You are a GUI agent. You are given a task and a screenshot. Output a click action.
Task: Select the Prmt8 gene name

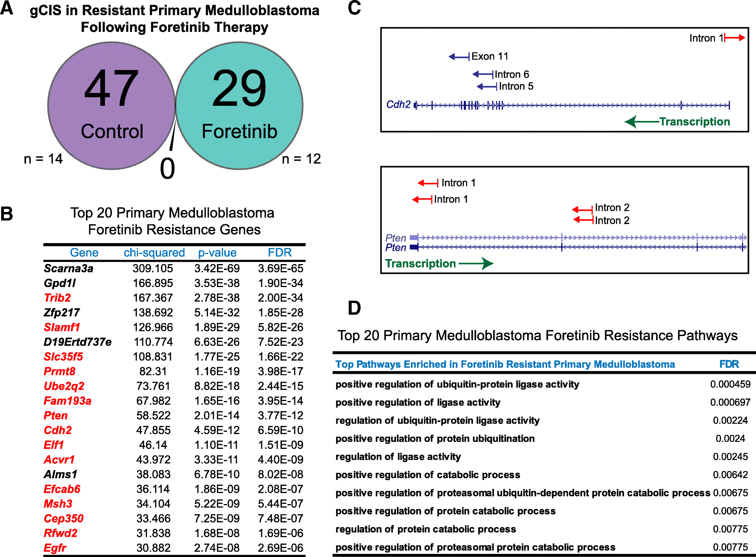59,371
